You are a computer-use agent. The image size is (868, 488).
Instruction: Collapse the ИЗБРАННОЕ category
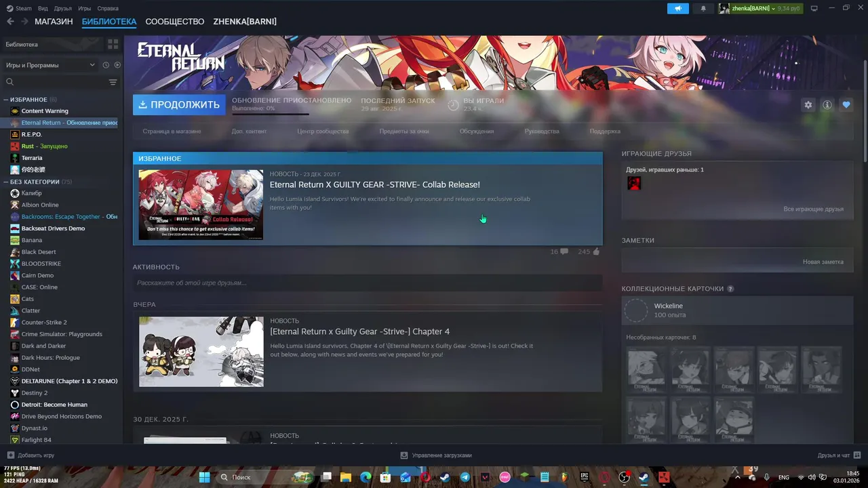[x=6, y=100]
